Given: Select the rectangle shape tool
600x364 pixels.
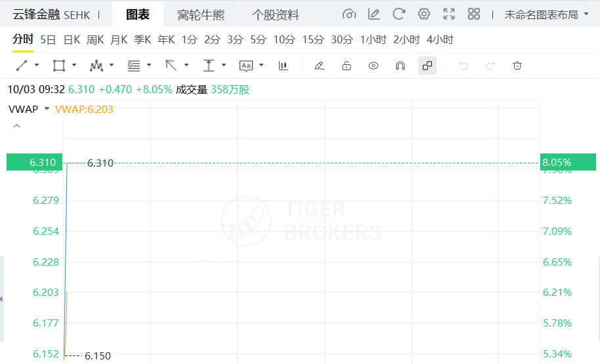Looking at the screenshot, I should (59, 66).
